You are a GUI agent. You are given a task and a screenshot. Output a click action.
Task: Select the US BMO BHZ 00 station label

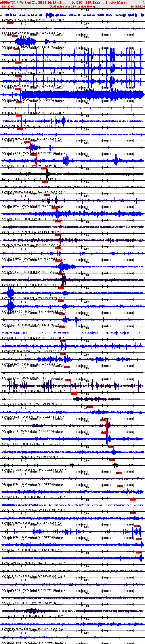pos(33,391)
